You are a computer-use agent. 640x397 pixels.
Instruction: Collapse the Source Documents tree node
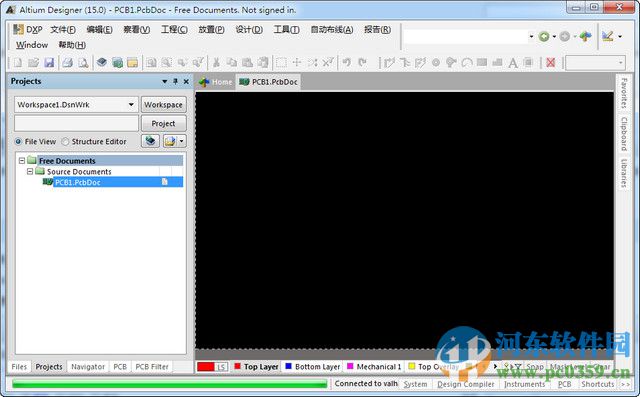click(30, 171)
